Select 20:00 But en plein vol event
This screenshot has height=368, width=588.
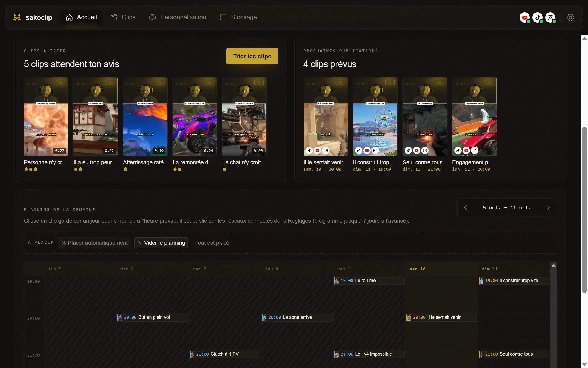click(153, 317)
